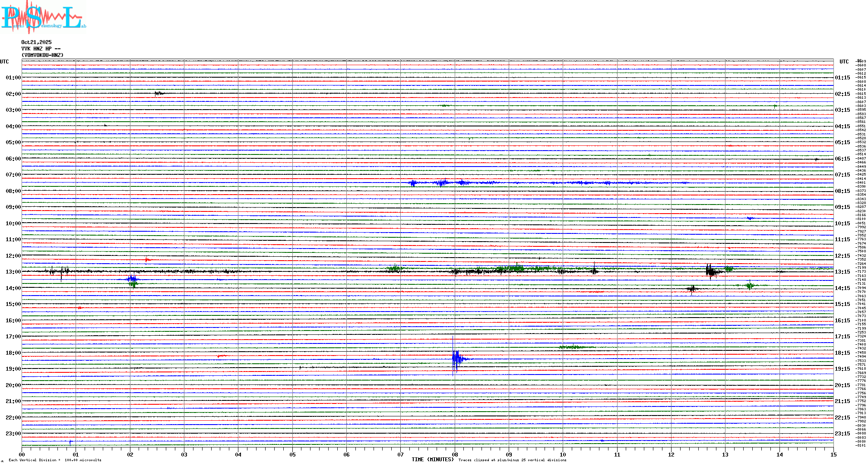Screen dimensions: 868x466
Task: Click the blue tremor burst on 07:15 trace
Action: 441,183
